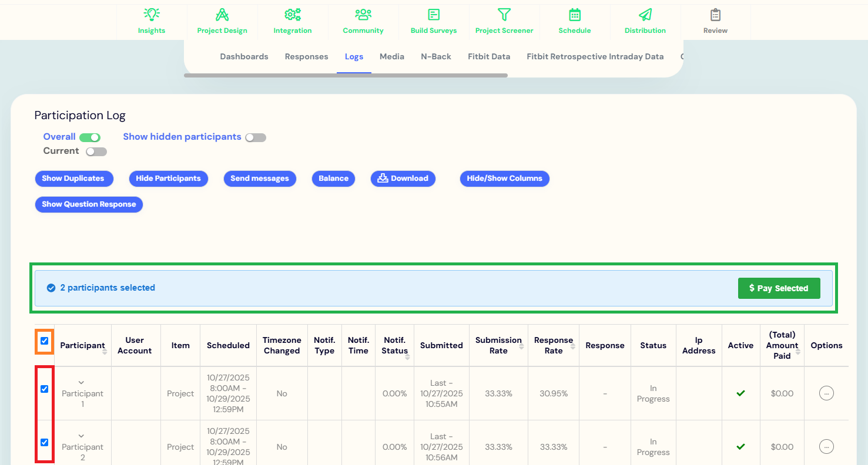Switch to the Fitbit Data tab
Image resolution: width=868 pixels, height=465 pixels.
pos(489,57)
